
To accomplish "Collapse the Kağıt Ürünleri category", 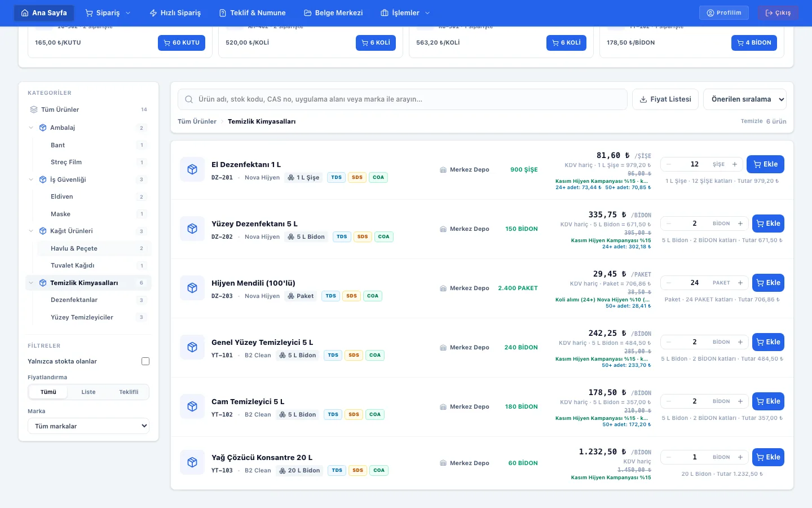I will pos(31,231).
